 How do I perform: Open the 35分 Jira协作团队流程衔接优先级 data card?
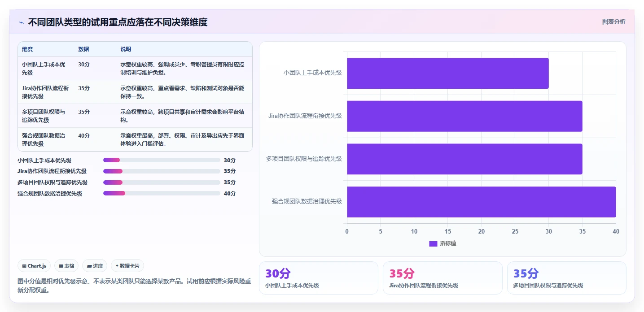pos(442,278)
